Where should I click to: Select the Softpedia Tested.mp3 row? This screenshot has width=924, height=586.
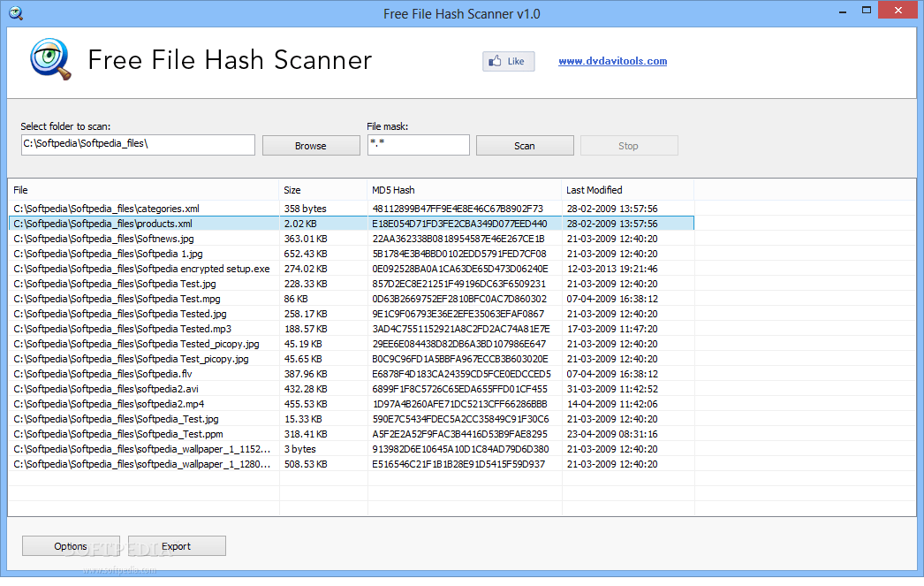352,329
